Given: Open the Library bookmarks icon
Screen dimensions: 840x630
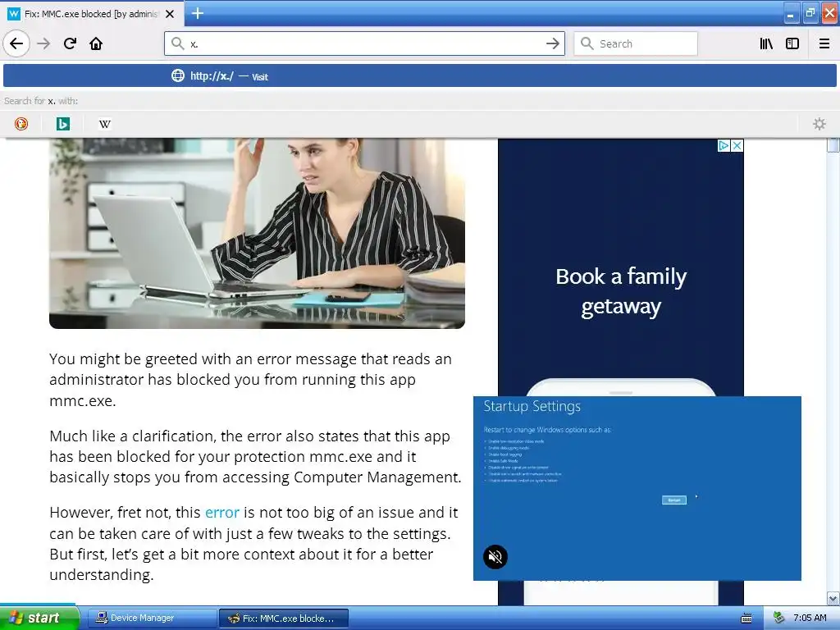Looking at the screenshot, I should point(766,43).
